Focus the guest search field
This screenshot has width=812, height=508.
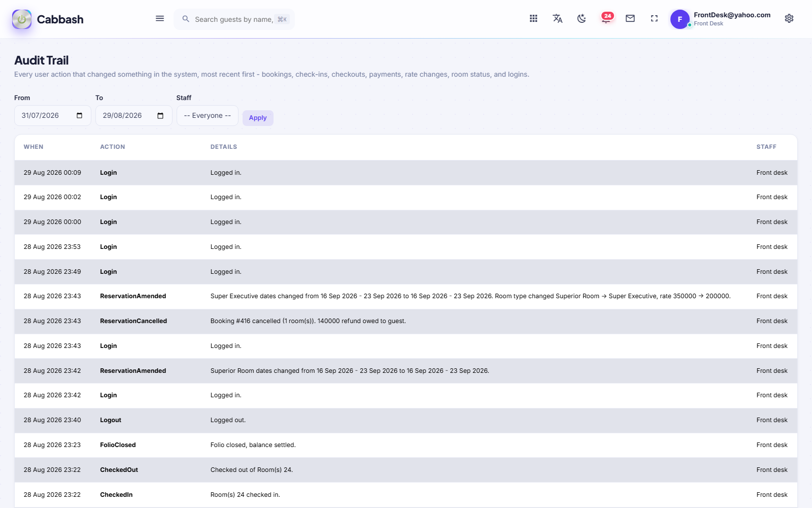click(x=234, y=19)
